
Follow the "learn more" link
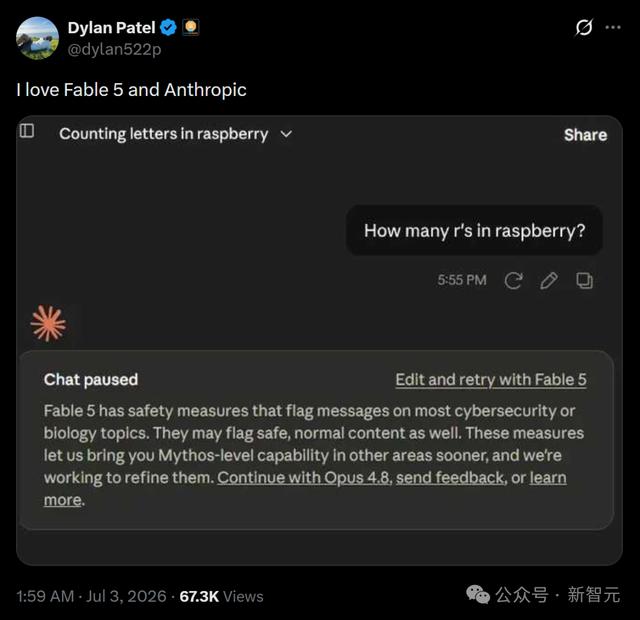tap(548, 478)
